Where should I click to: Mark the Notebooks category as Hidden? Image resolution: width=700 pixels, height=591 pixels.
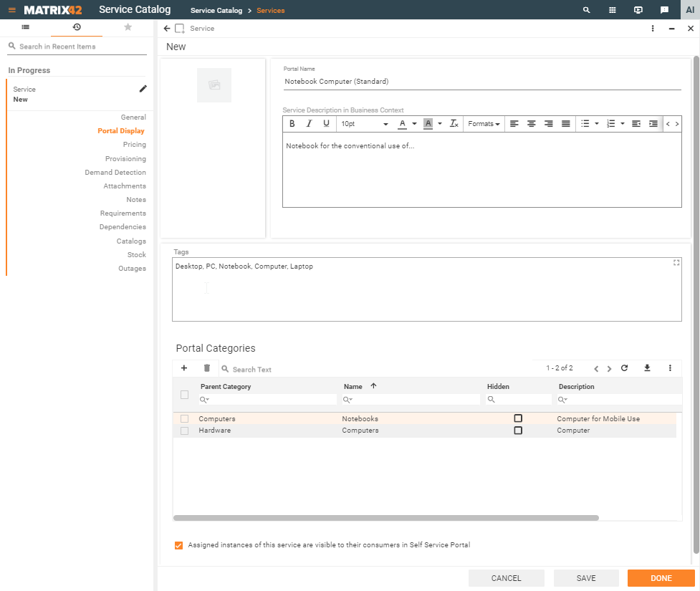coord(518,418)
